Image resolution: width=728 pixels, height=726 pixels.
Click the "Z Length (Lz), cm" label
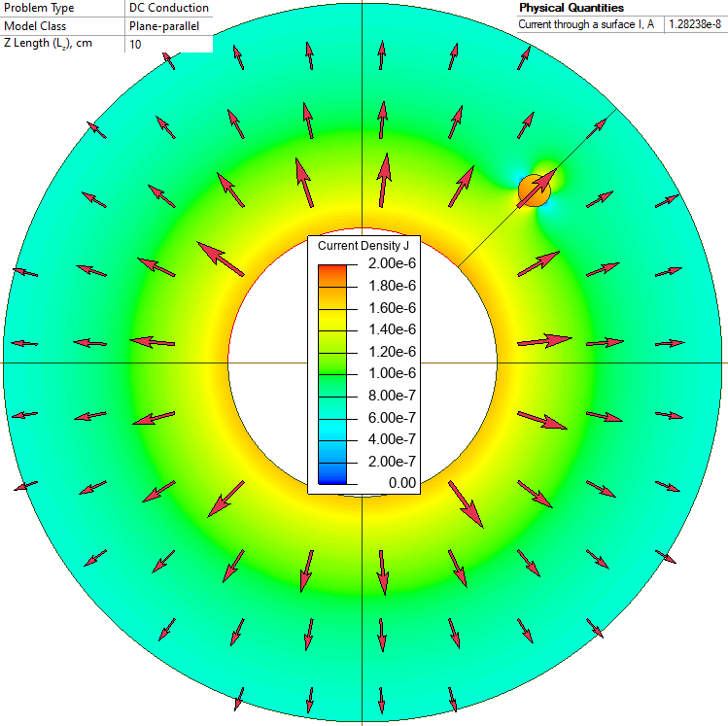coord(48,44)
